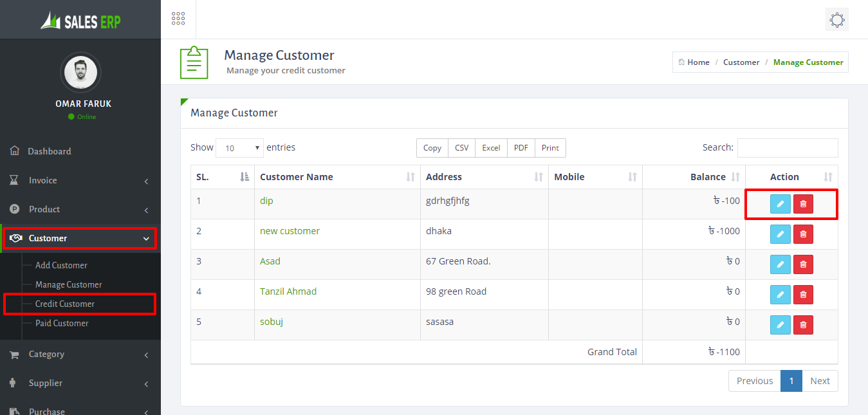Expand the Invoice sidebar menu

[x=80, y=181]
